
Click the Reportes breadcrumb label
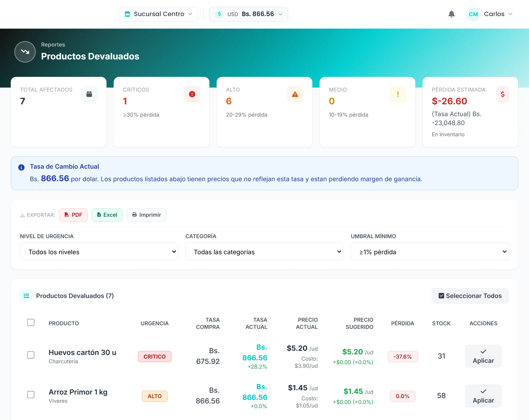click(53, 45)
